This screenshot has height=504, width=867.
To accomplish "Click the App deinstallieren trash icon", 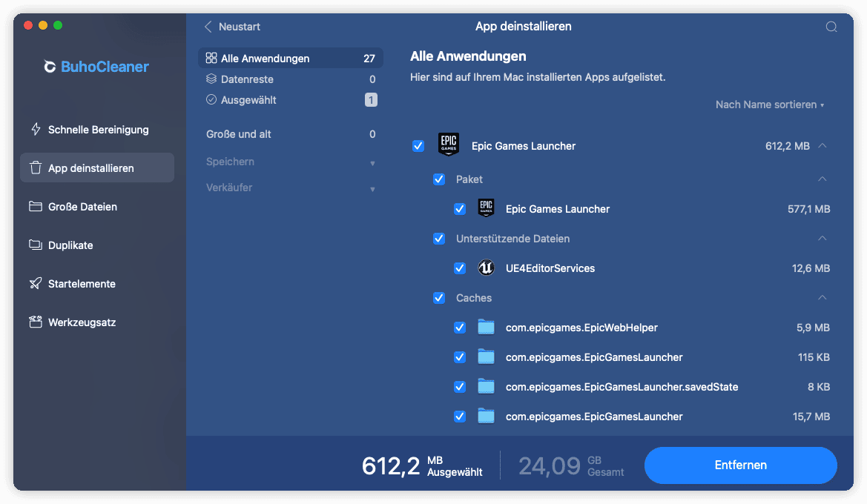I will tap(36, 168).
